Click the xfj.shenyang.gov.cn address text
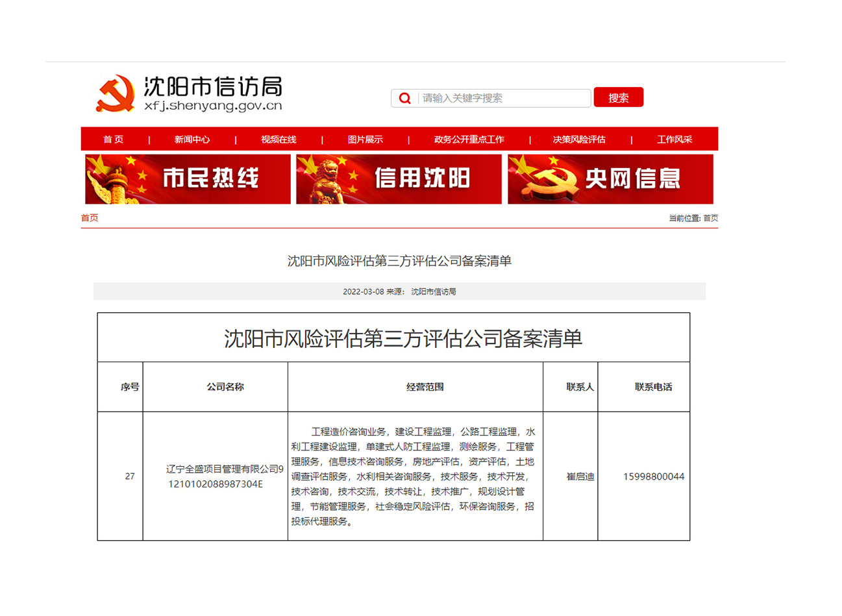The width and height of the screenshot is (842, 616). point(213,106)
